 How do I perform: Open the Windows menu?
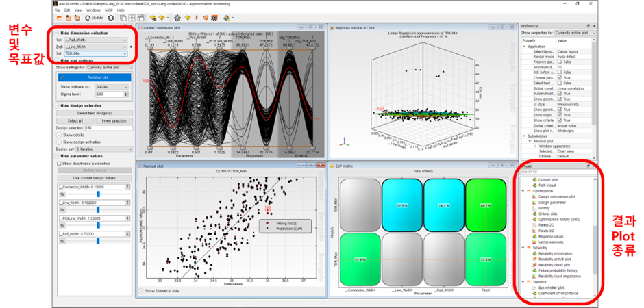pyautogui.click(x=93, y=10)
